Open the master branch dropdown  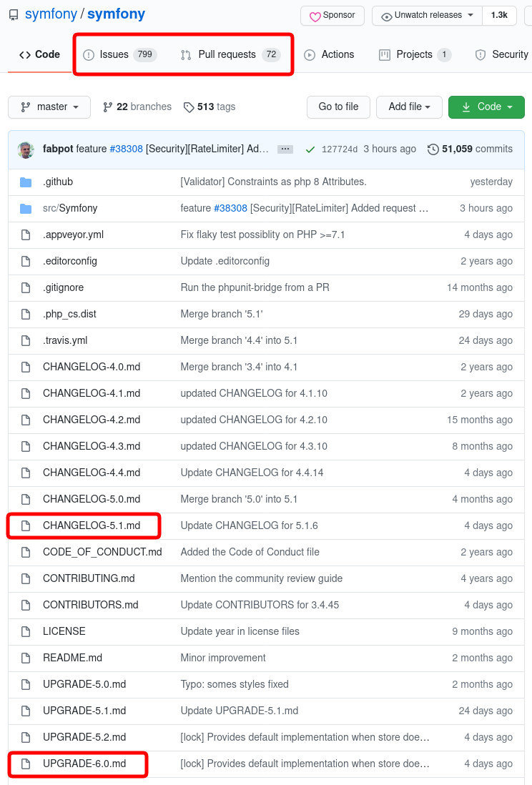click(x=49, y=107)
